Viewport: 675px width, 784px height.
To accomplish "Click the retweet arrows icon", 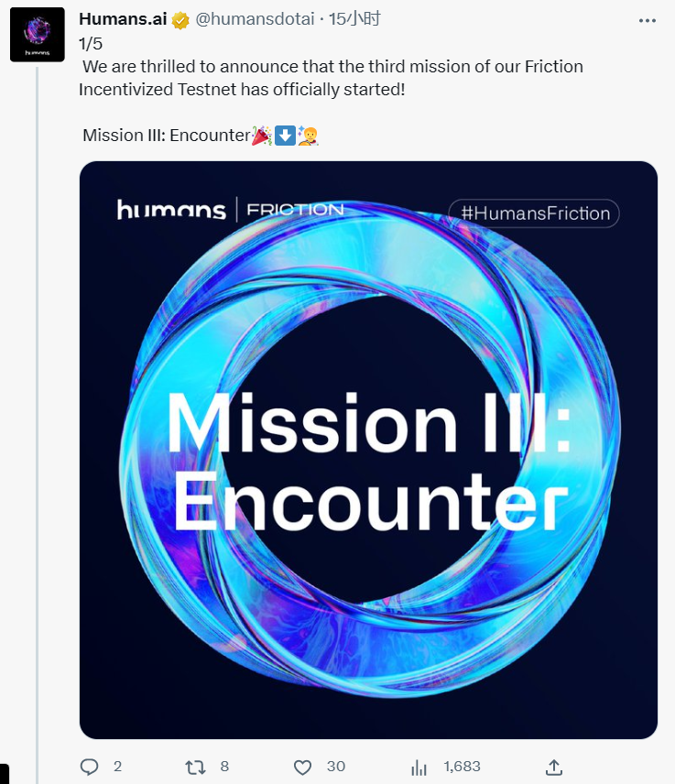I will tap(195, 767).
